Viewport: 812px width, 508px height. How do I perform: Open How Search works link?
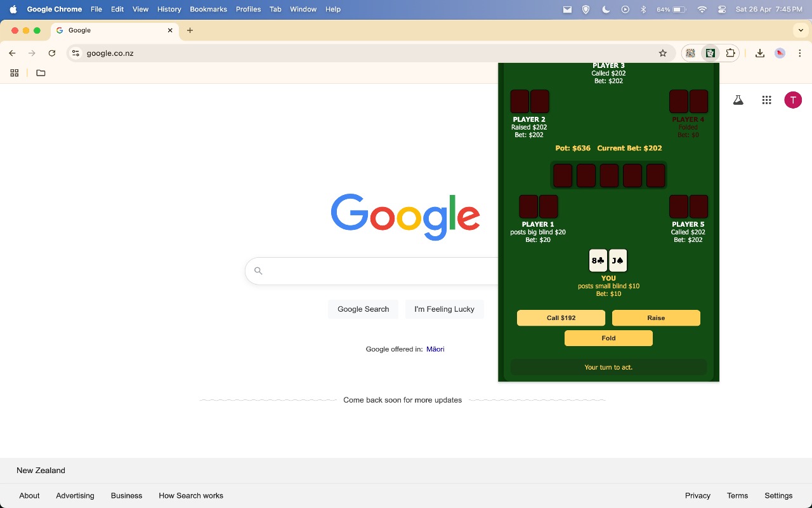tap(191, 496)
